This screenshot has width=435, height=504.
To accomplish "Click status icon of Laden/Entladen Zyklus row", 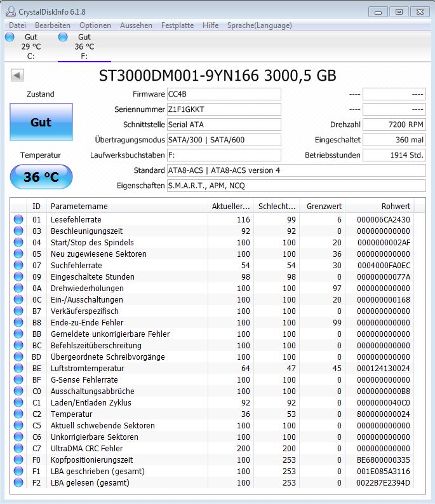I will [x=18, y=402].
